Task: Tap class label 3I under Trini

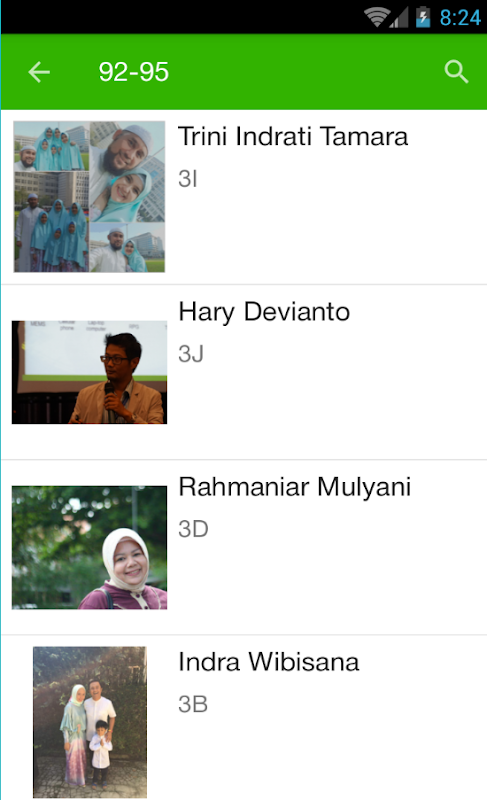Action: coord(188,179)
